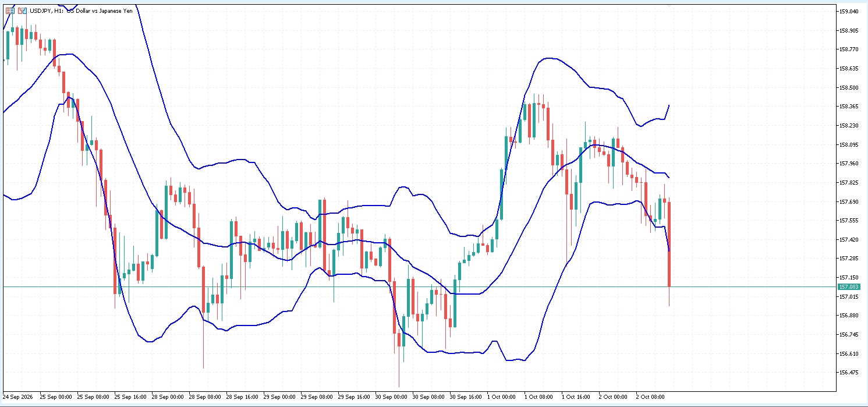Screen dimensions: 868x407
Task: Click the '25 Sep 00:00' time axis label
Action: click(56, 397)
